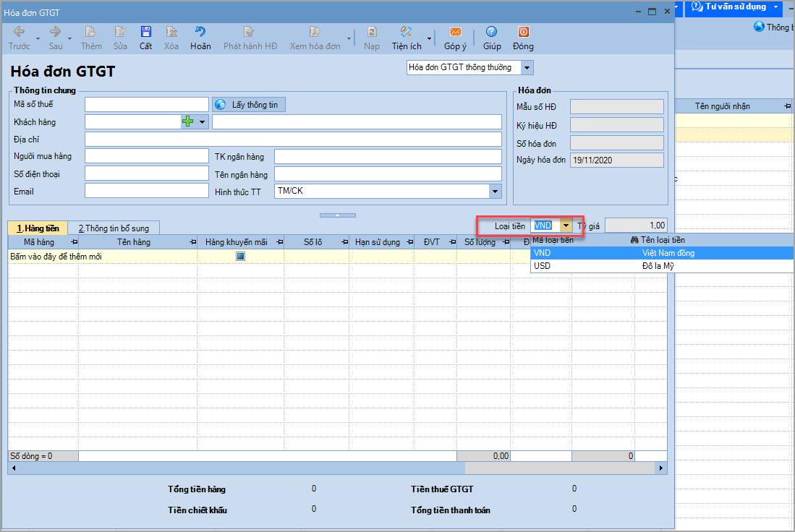This screenshot has width=795, height=532.
Task: Click the TK ngân hàng field
Action: (x=388, y=157)
